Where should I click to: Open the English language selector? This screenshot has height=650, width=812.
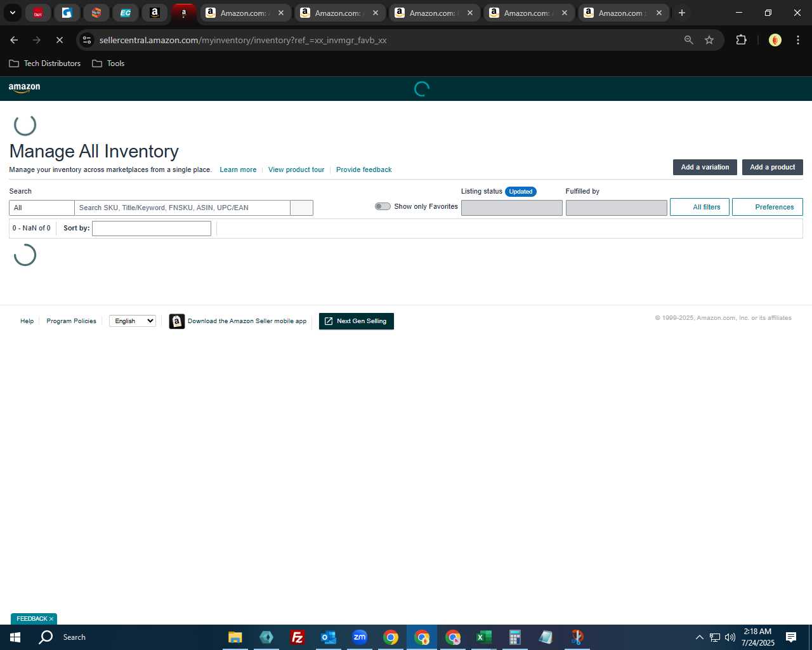point(133,321)
